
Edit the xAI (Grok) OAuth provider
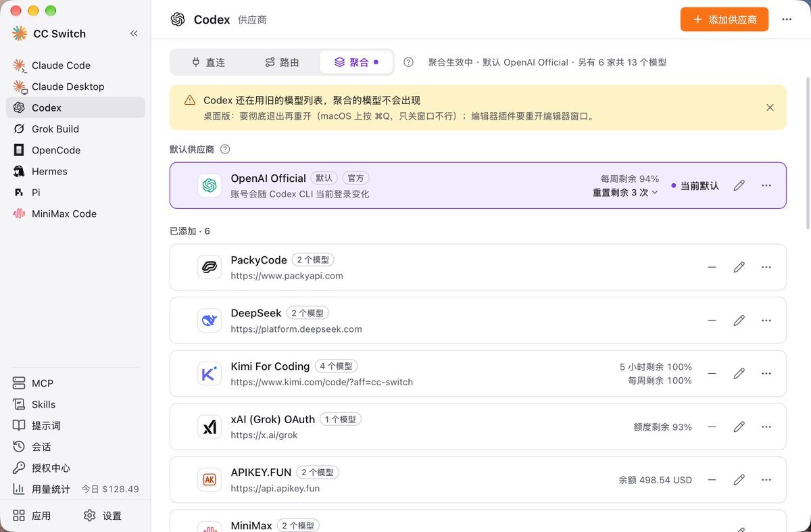739,427
